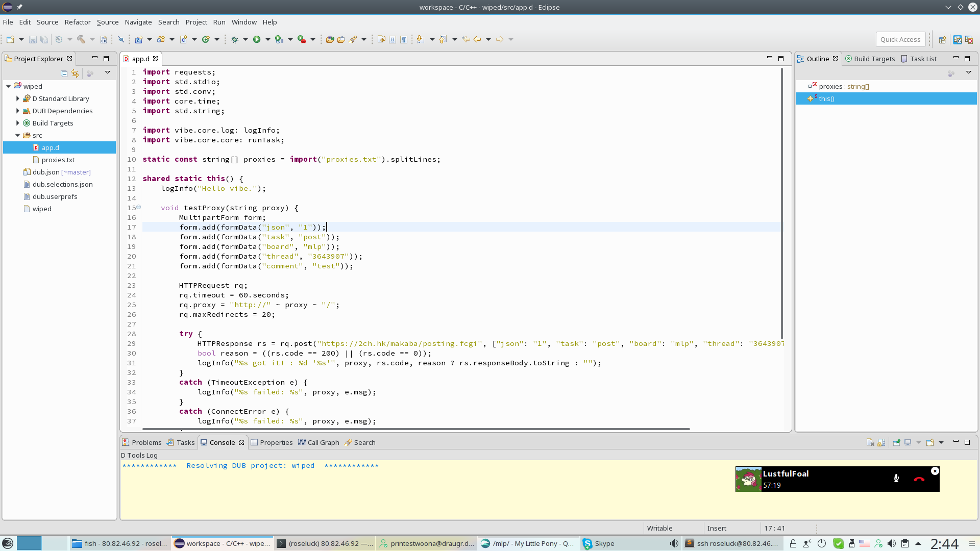Open Project Explorer view menu arrow
The height and width of the screenshot is (551, 980).
click(108, 72)
